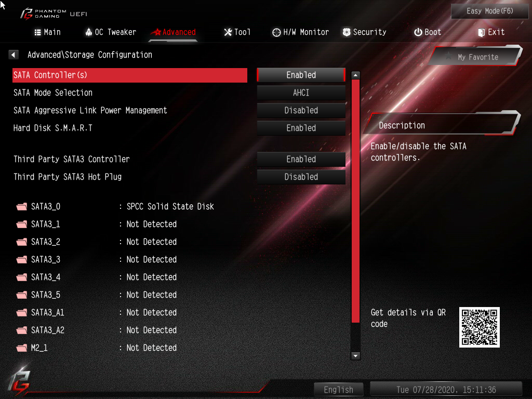Click the SATA3_A1 folder icon
This screenshot has height=399, width=532.
coord(22,312)
